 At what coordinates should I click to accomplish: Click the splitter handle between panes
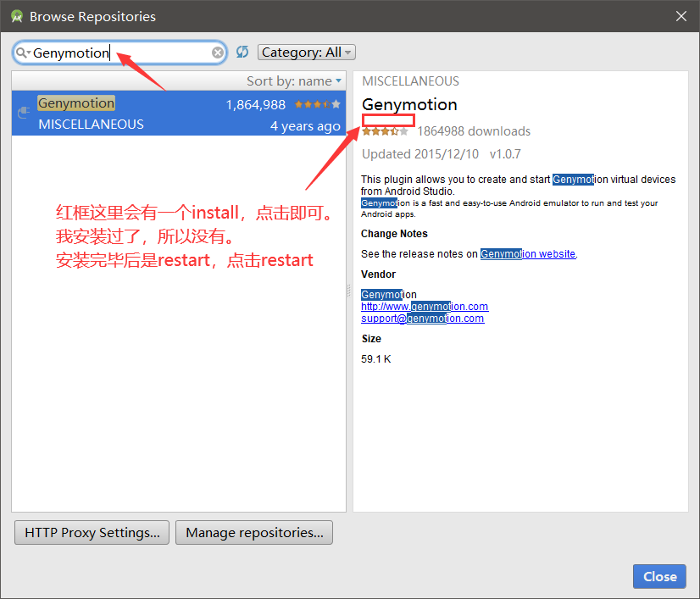click(349, 291)
